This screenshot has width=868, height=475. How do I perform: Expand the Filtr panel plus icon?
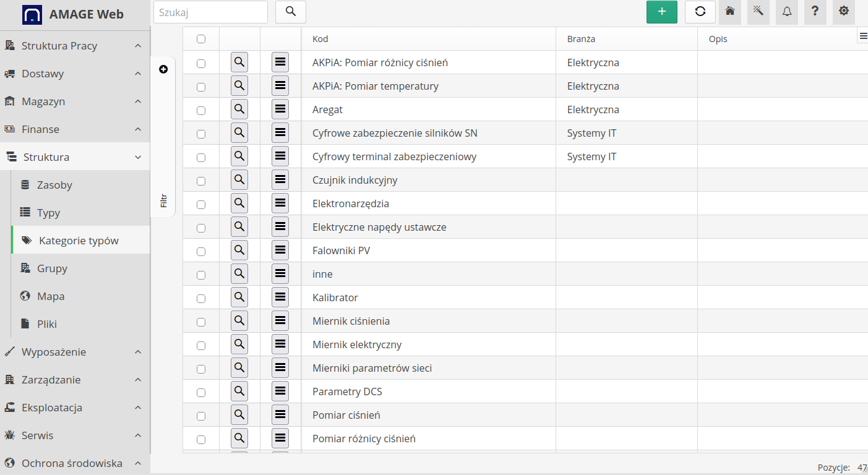click(x=163, y=69)
